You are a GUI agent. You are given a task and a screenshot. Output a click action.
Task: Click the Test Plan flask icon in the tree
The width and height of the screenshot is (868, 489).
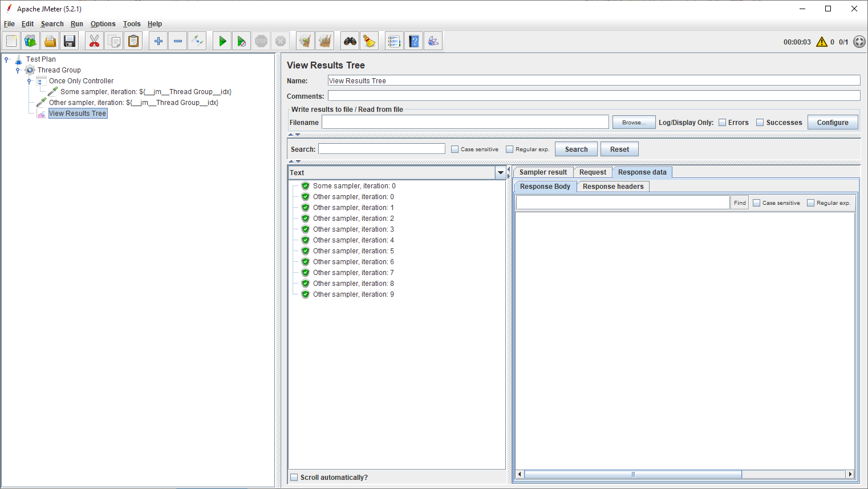(x=19, y=59)
